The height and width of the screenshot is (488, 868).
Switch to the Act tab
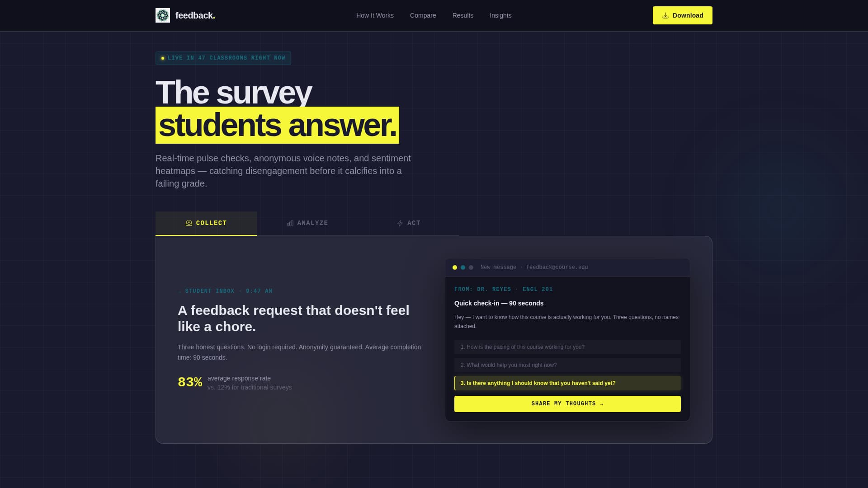pos(409,223)
